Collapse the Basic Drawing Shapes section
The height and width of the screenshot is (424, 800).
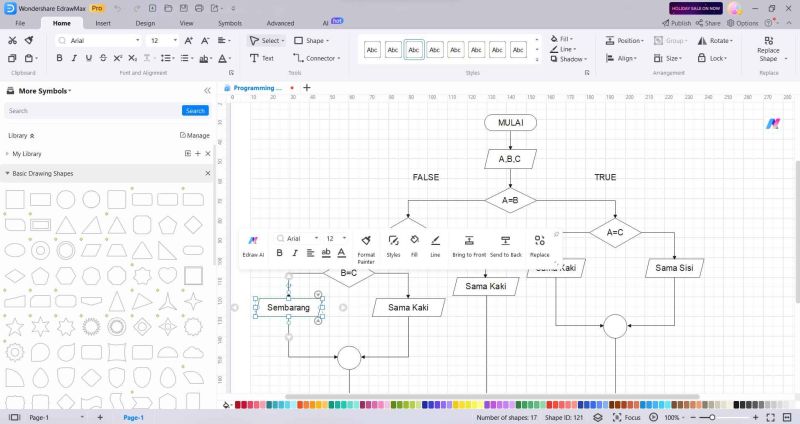pos(7,173)
